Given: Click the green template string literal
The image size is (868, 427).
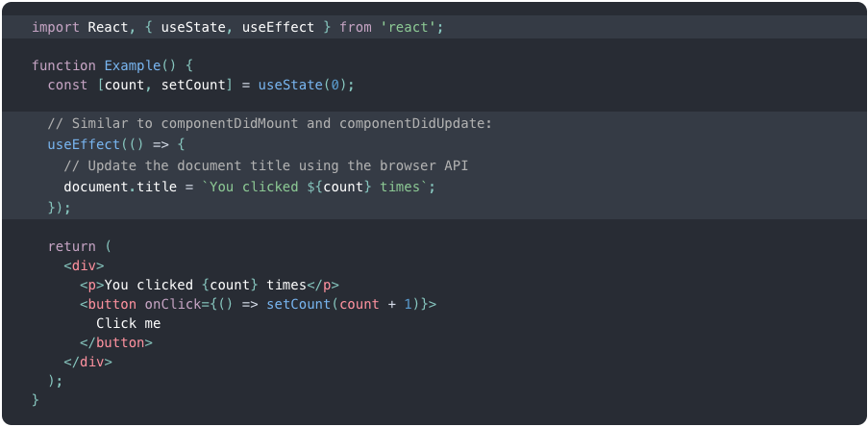Looking at the screenshot, I should pyautogui.click(x=315, y=186).
